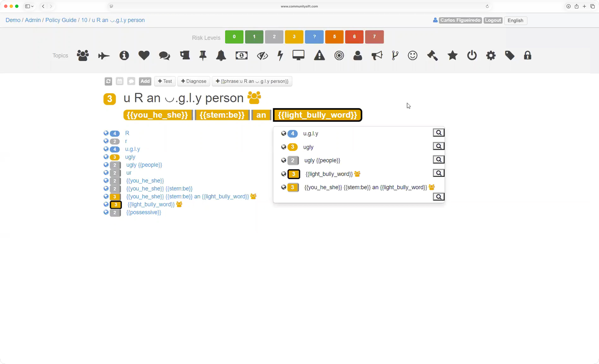Select the gavel topic icon

tap(432, 55)
